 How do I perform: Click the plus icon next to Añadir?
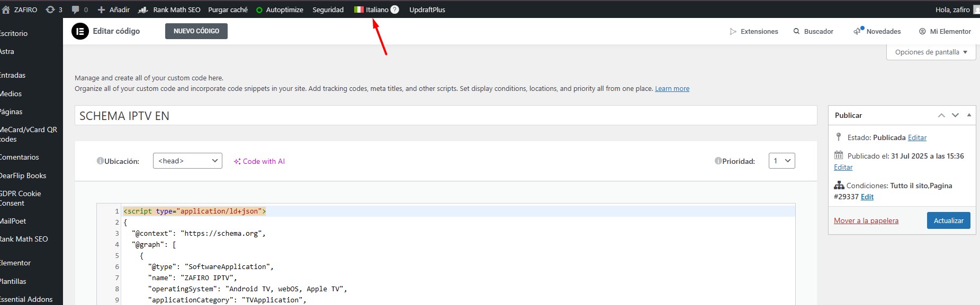(x=102, y=10)
